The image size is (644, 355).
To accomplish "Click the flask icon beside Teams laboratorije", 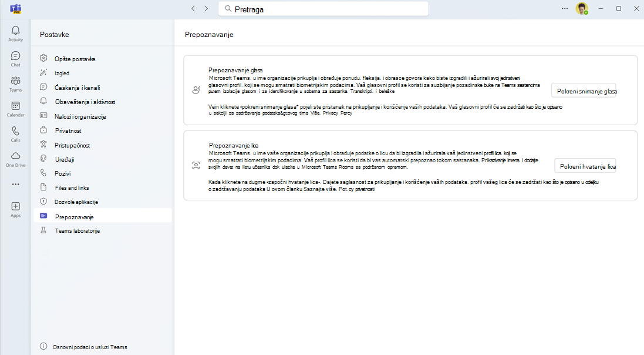I will (x=43, y=230).
